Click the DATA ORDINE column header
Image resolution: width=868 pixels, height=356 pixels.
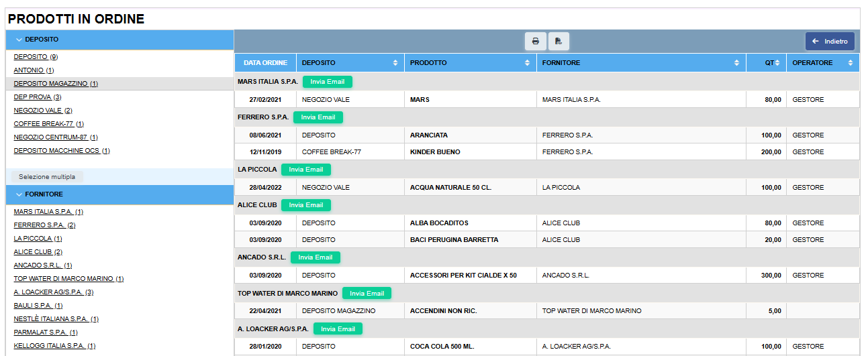coord(265,63)
